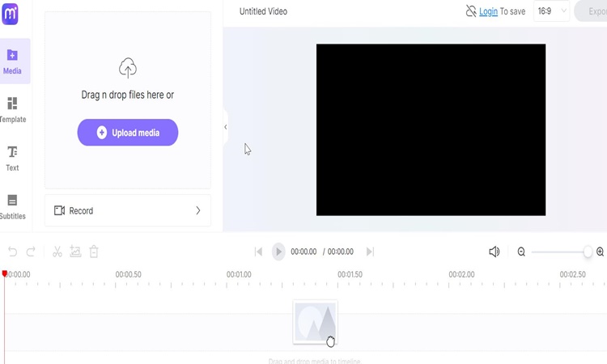
Task: Click the camera Record icon
Action: coord(59,210)
